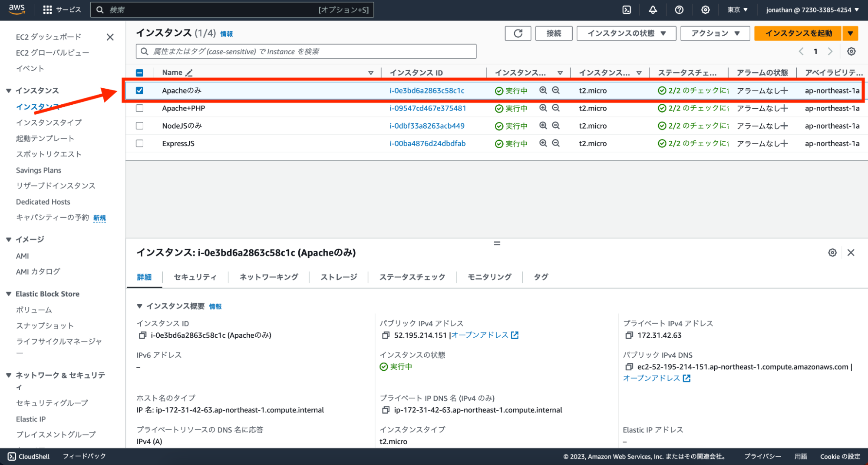Switch to the ネットワーキング tab
The image size is (868, 465).
[269, 277]
